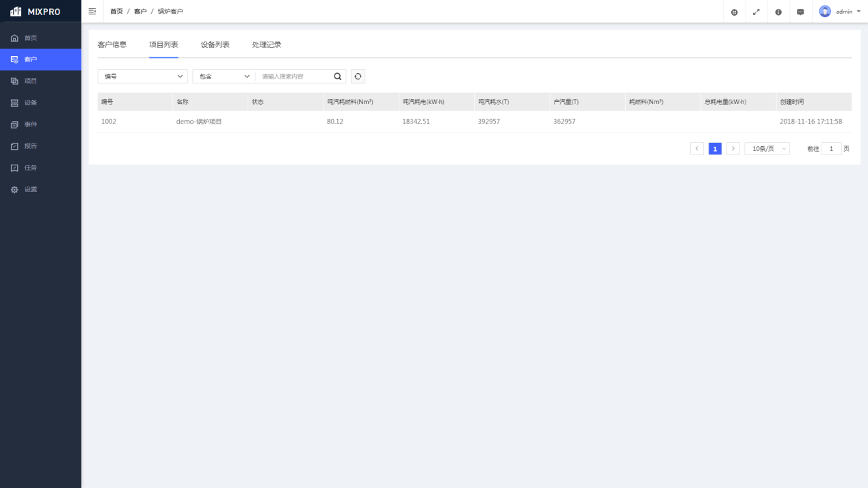Click the globe icon in header
The width and height of the screenshot is (868, 488).
coord(734,12)
